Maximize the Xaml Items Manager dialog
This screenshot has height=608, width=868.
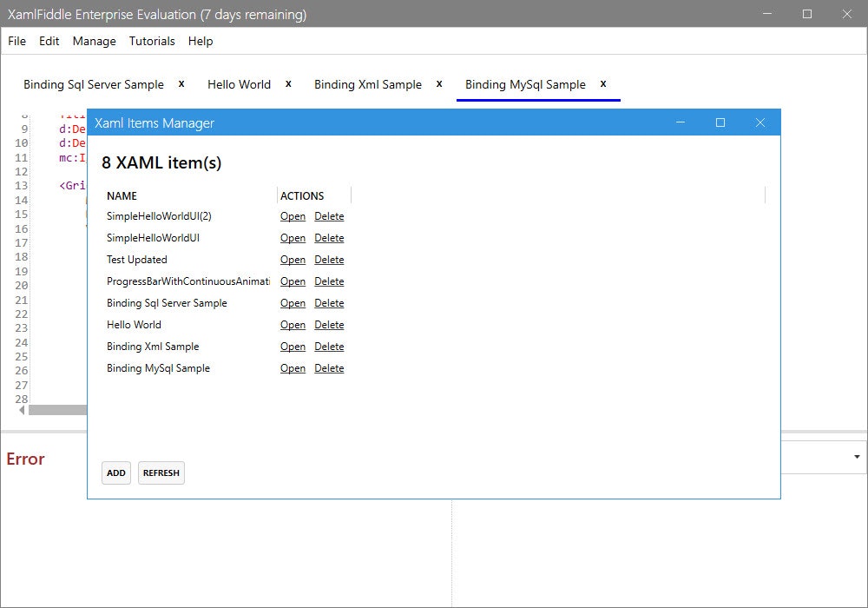[720, 122]
